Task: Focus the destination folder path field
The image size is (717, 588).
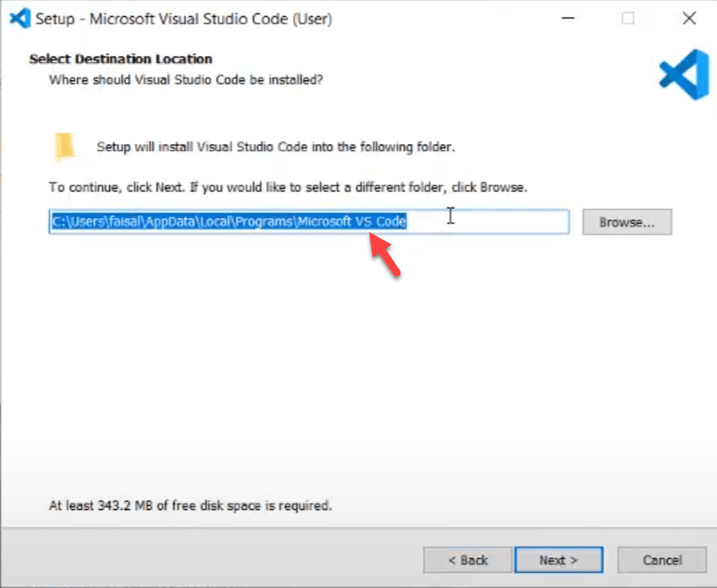Action: [490, 223]
